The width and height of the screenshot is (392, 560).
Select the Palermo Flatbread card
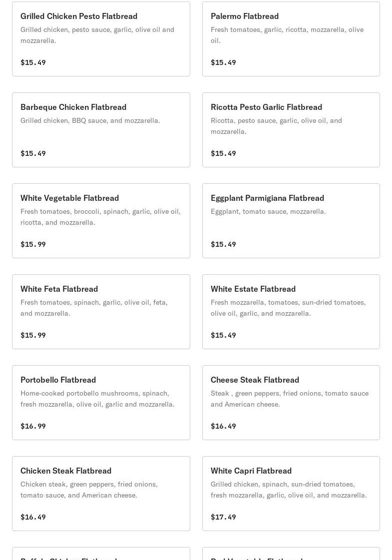click(x=291, y=39)
